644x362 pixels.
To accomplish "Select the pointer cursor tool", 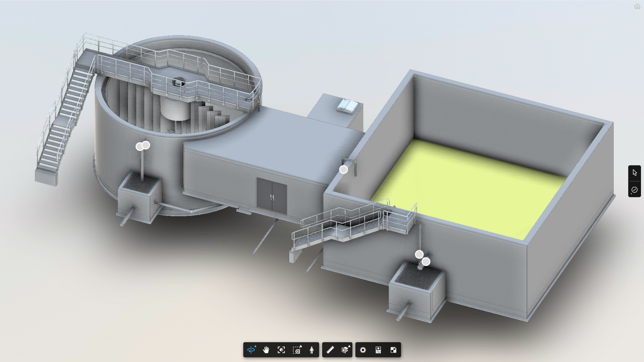I will click(x=634, y=173).
